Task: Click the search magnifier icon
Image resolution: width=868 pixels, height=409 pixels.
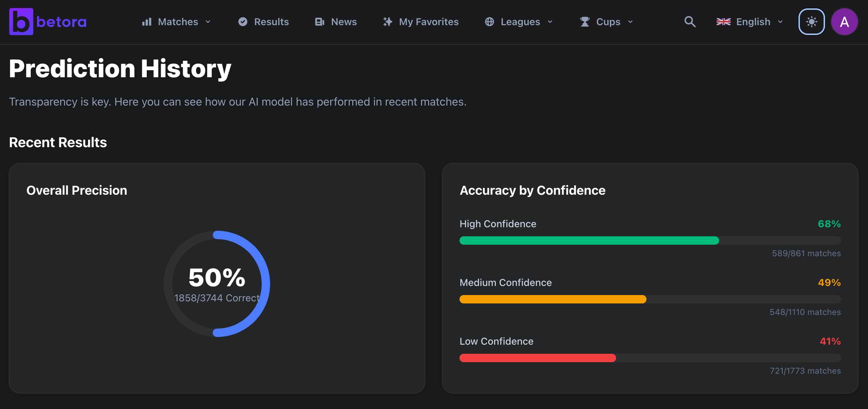Action: (689, 22)
